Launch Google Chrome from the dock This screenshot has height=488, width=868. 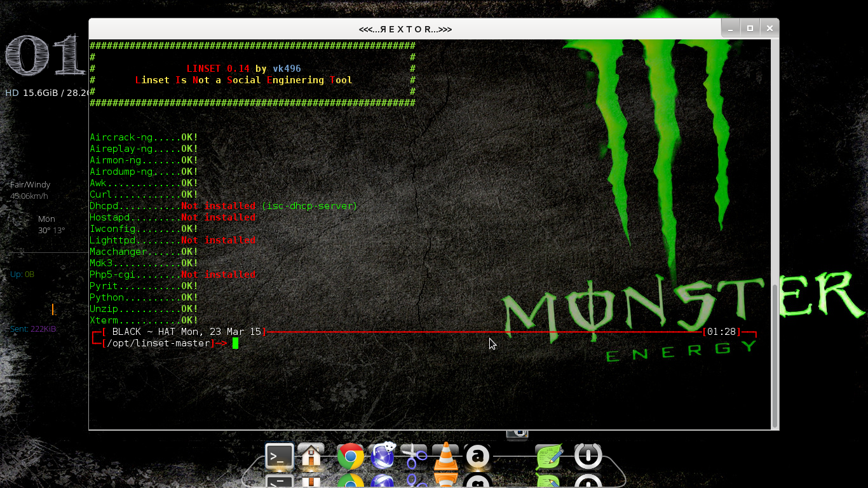350,456
